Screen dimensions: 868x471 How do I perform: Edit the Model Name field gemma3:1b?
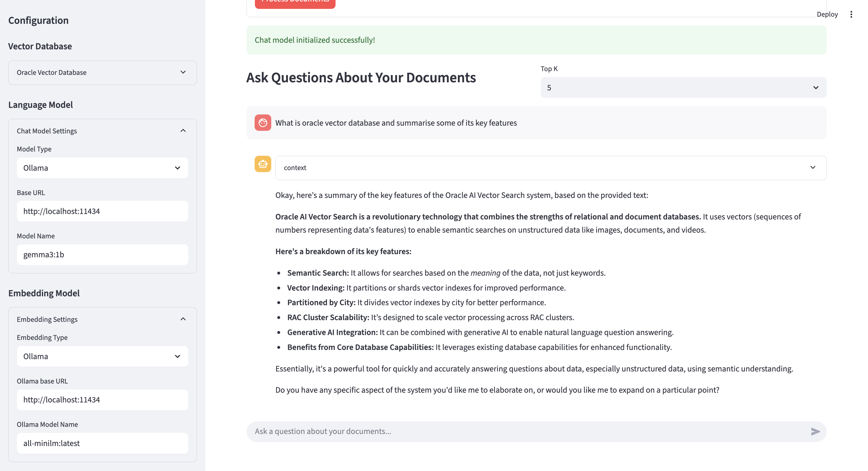click(x=102, y=254)
